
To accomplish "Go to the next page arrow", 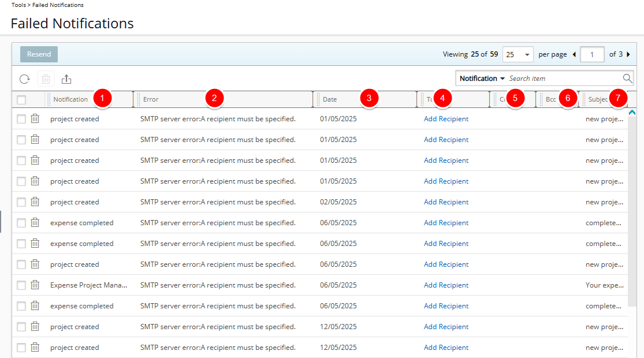I will pos(628,54).
